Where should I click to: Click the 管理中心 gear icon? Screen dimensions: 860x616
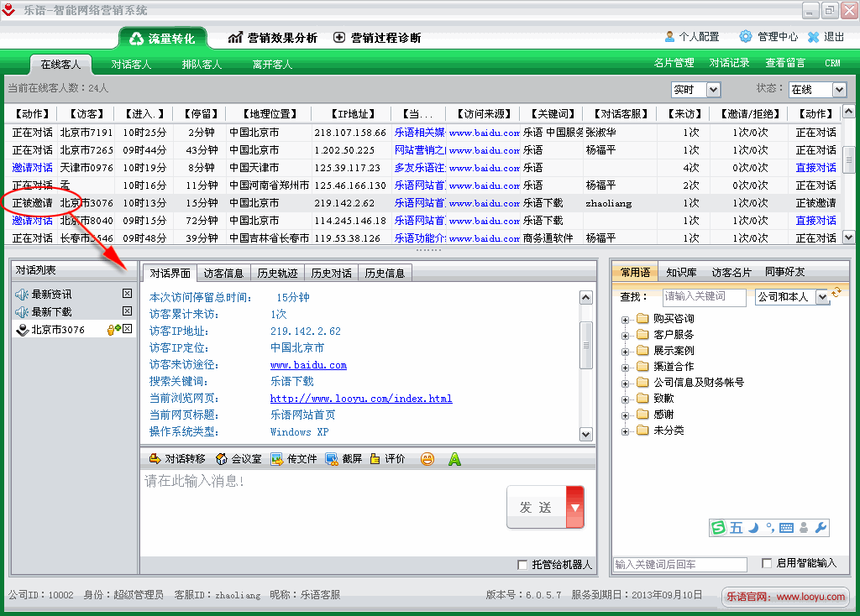point(746,37)
